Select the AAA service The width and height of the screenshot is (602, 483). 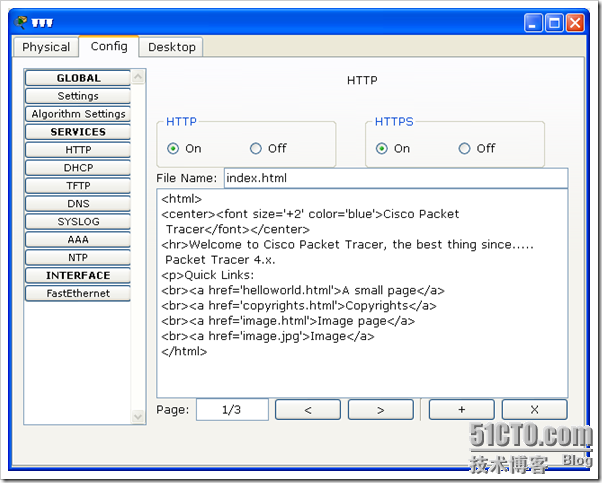click(x=78, y=240)
